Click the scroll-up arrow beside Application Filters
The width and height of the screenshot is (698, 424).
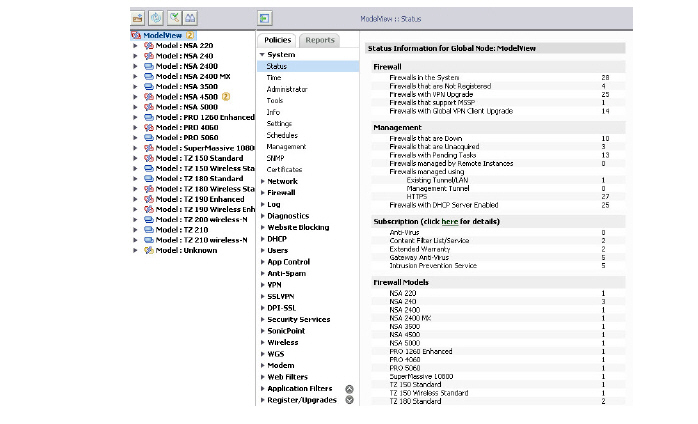tap(349, 389)
